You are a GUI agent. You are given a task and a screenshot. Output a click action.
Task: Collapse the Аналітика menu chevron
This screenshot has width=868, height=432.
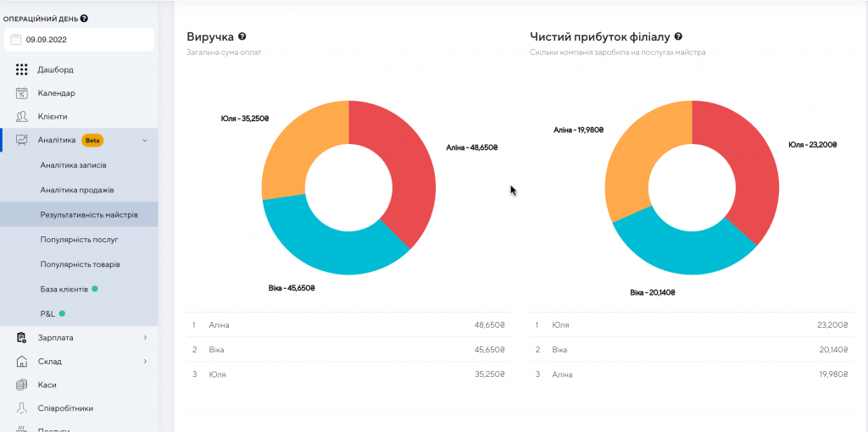pos(145,140)
